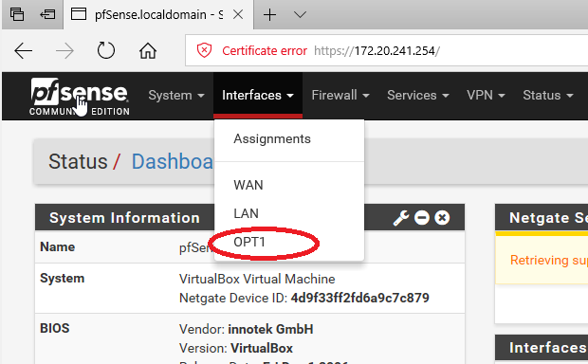
Task: Click the Retrieving support text
Action: click(549, 260)
